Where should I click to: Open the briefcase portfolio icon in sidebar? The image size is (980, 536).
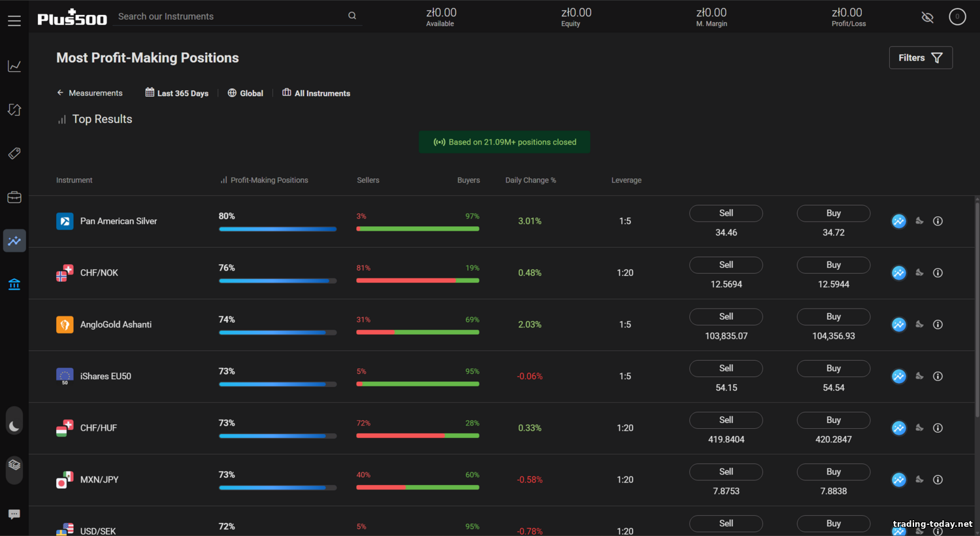[14, 197]
